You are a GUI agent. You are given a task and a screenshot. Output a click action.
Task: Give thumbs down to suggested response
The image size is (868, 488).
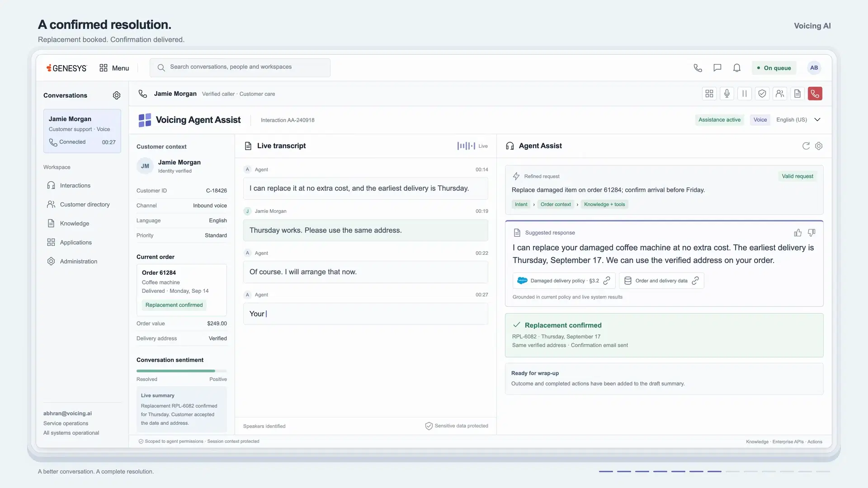coord(811,233)
